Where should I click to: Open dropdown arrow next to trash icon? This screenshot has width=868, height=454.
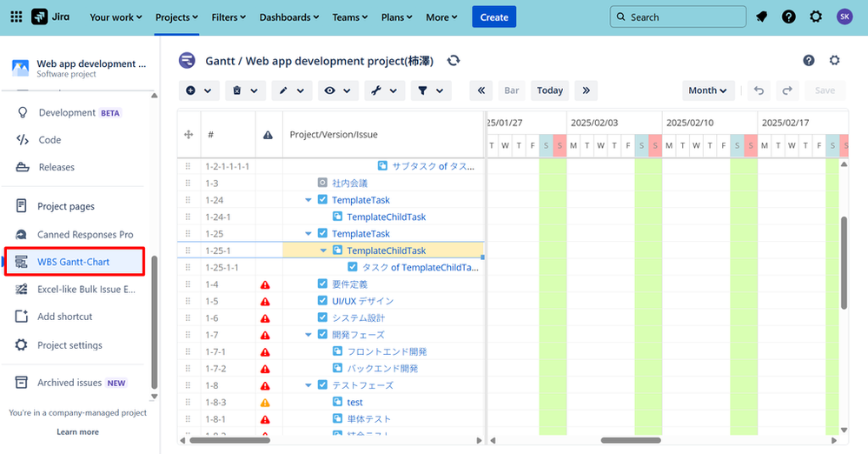tap(254, 91)
